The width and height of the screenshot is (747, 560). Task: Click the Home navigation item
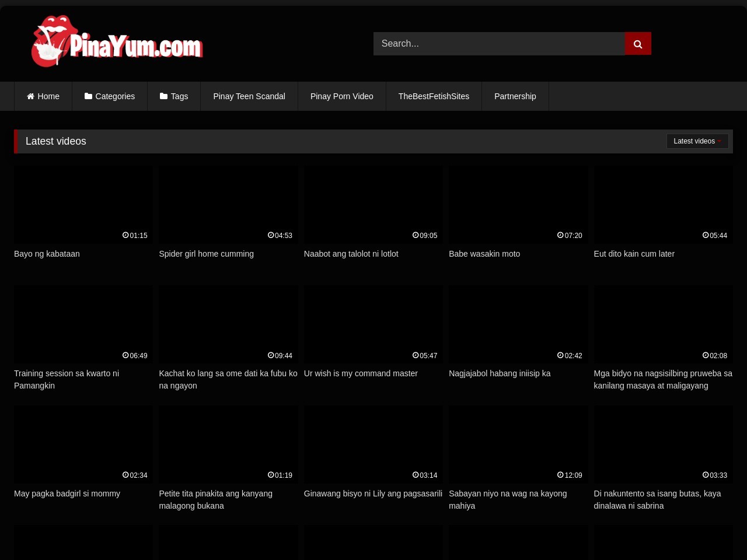[43, 96]
